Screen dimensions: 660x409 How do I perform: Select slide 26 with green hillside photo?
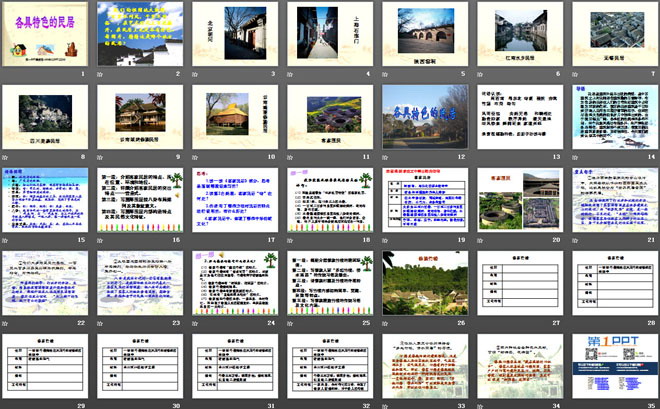pos(422,284)
